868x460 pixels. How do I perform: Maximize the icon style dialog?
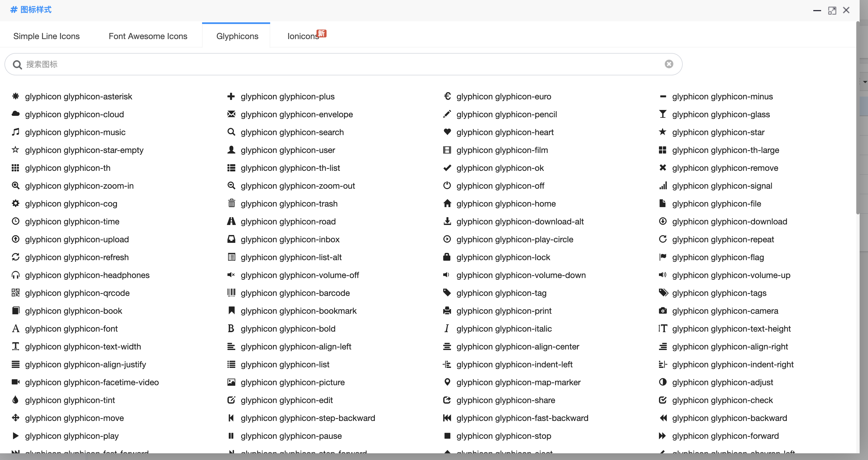(x=832, y=10)
